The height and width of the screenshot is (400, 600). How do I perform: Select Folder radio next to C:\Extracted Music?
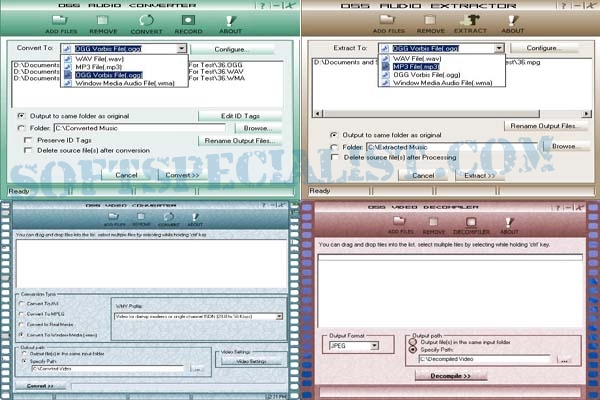(x=334, y=147)
